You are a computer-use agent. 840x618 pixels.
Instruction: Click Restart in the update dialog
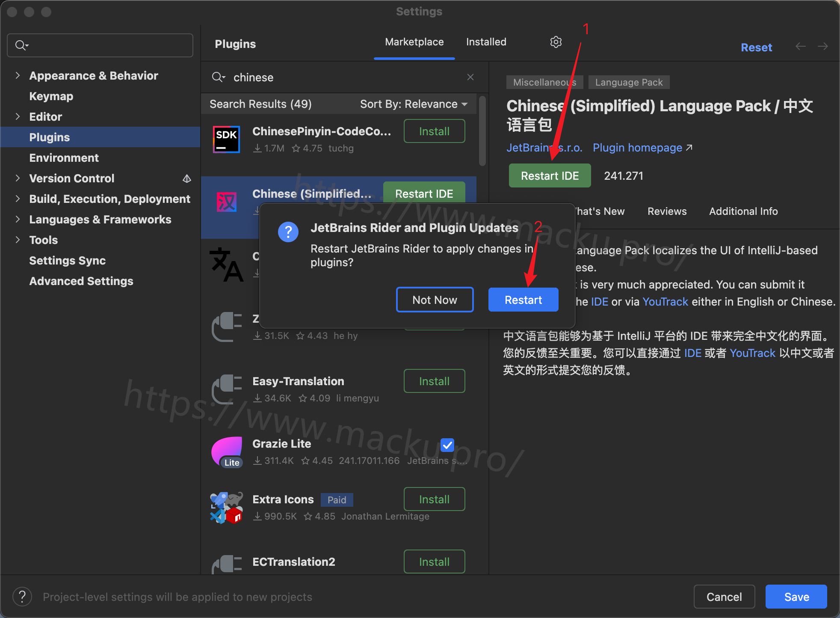(523, 300)
